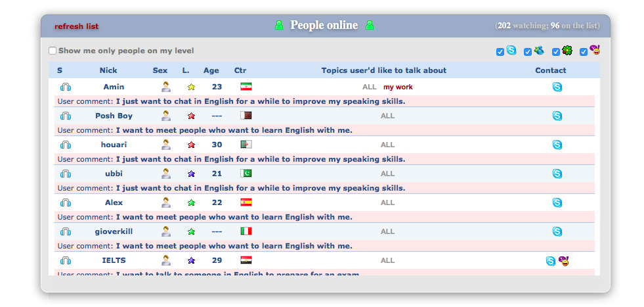This screenshot has width=644, height=307.
Task: Uncheck the MSN Messenger filter checkbox
Action: (528, 52)
